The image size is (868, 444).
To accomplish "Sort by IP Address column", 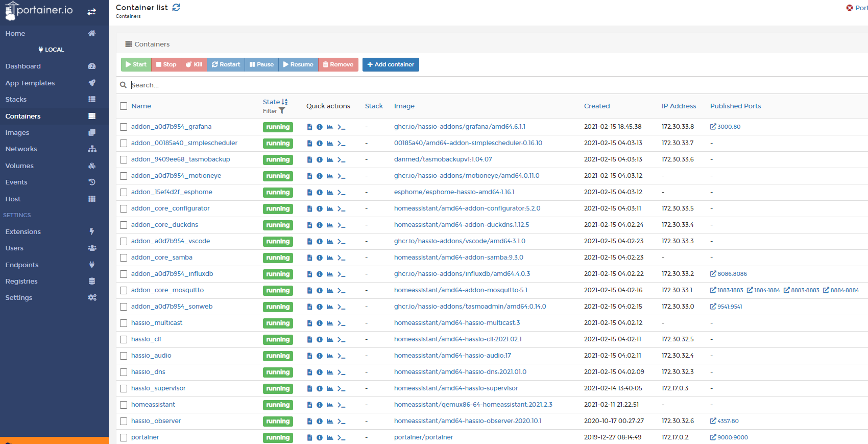I will point(679,106).
